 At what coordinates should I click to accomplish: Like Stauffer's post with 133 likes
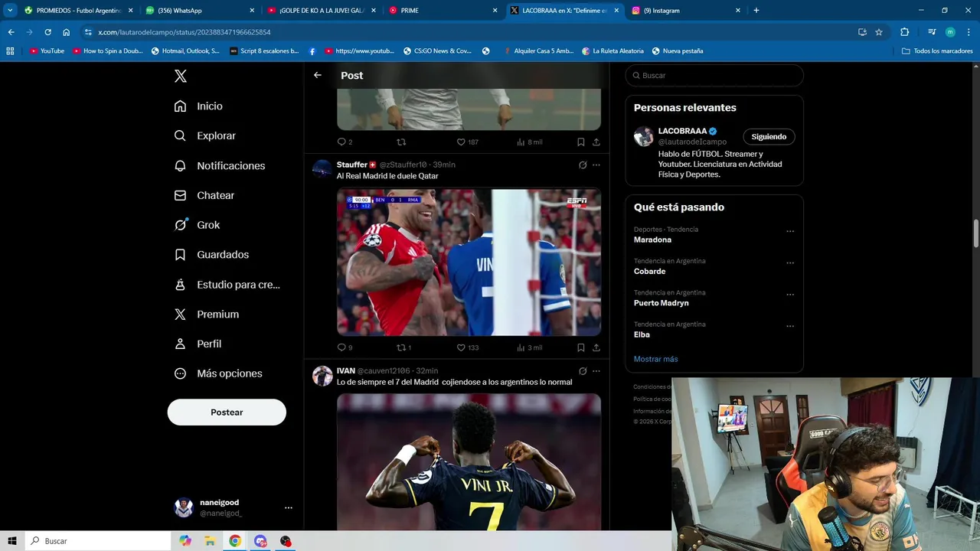pyautogui.click(x=467, y=347)
